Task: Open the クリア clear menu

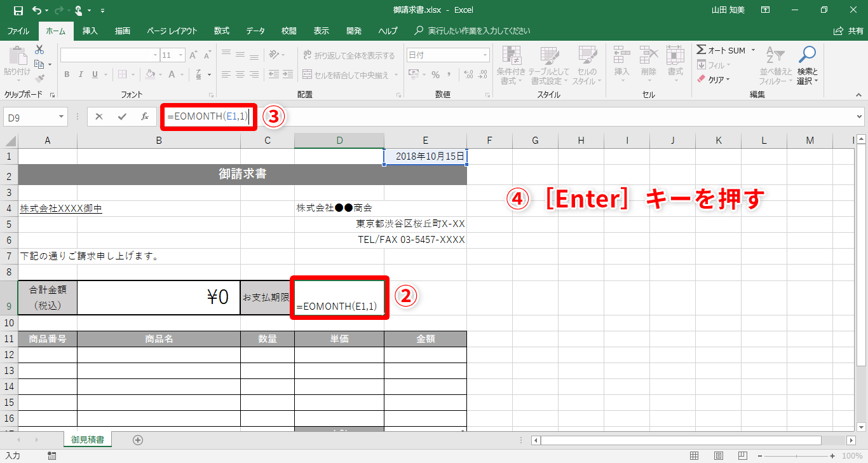Action: click(x=714, y=79)
